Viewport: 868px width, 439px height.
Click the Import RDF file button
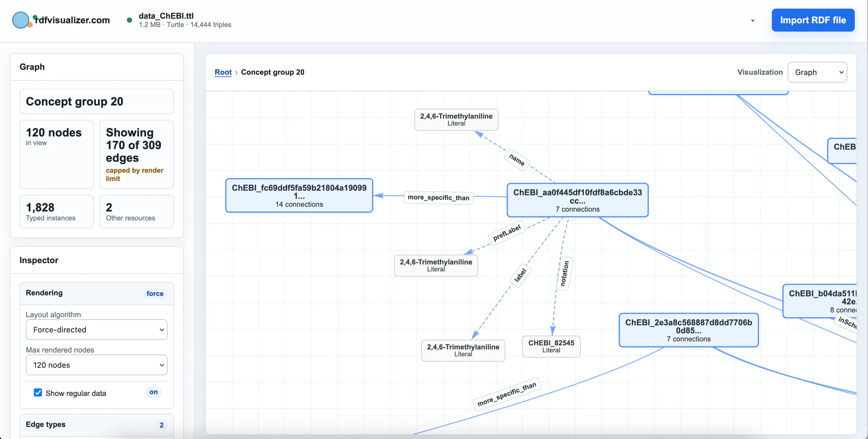tap(813, 20)
